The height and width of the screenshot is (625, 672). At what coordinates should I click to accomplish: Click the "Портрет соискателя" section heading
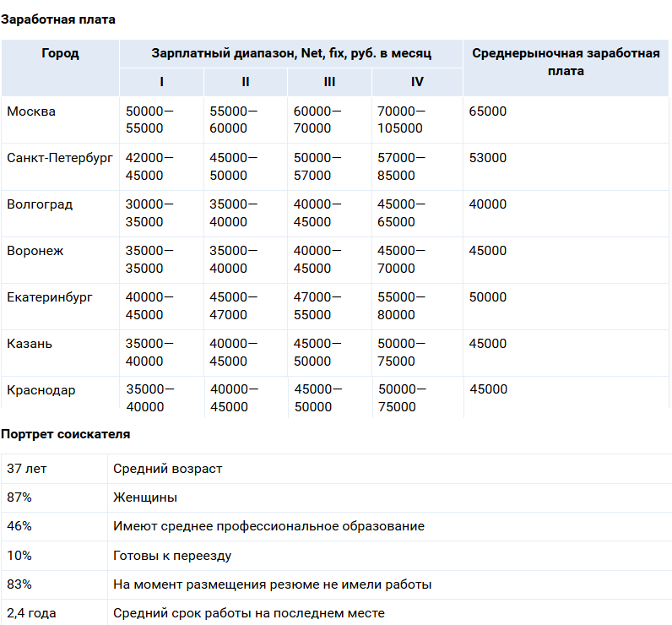tap(65, 434)
